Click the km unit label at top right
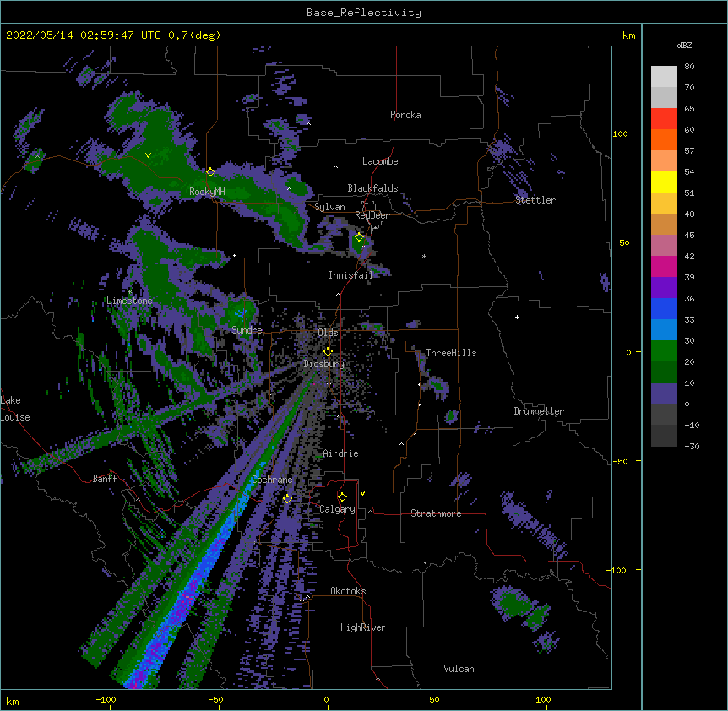This screenshot has width=728, height=711. click(628, 35)
